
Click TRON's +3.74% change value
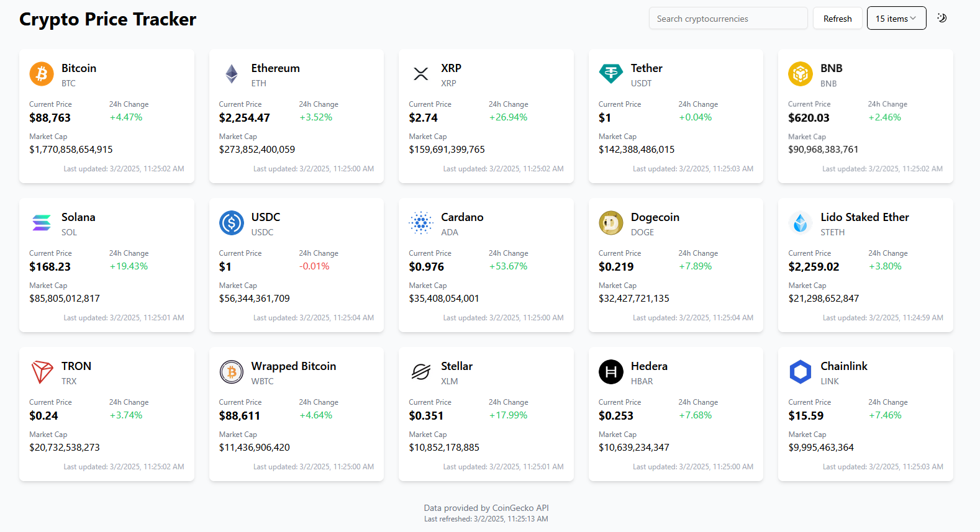coord(126,415)
